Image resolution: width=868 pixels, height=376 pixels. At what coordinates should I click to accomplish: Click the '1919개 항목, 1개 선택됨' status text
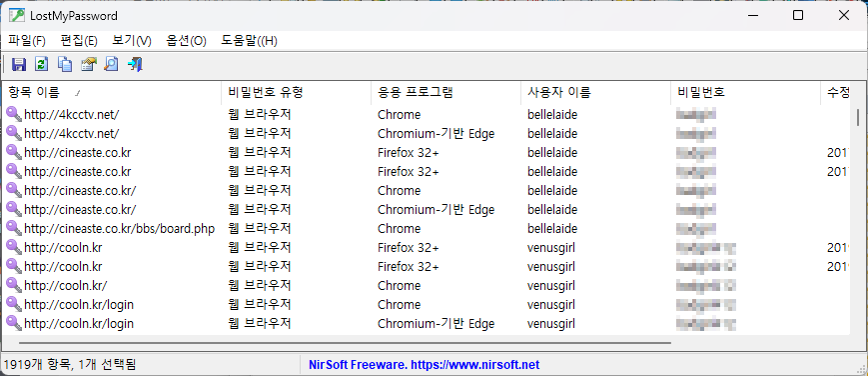pos(70,365)
